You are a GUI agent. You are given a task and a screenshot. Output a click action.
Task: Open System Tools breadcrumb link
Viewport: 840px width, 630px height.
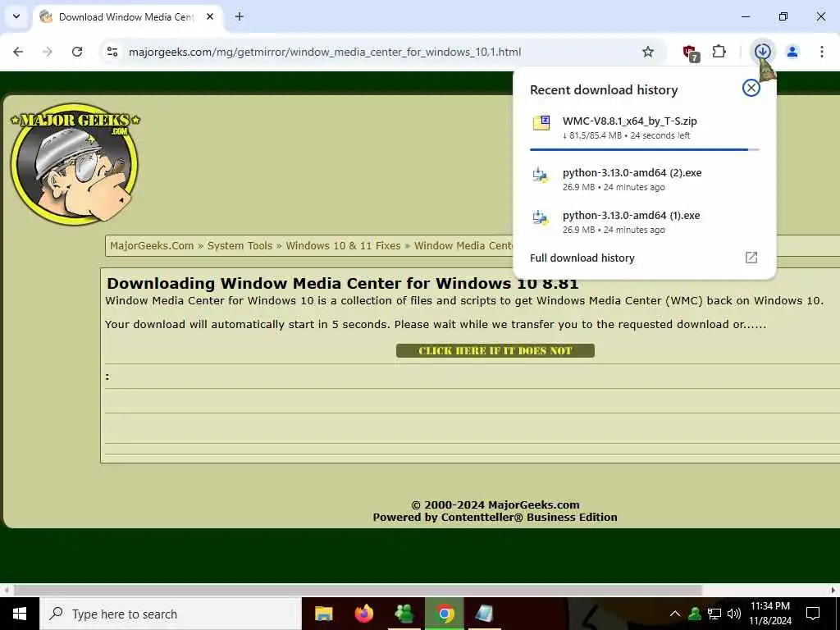click(x=240, y=246)
